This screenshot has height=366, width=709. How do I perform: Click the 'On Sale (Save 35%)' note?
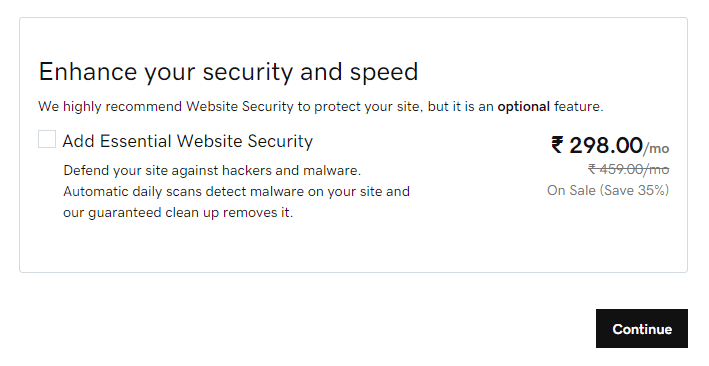(608, 190)
